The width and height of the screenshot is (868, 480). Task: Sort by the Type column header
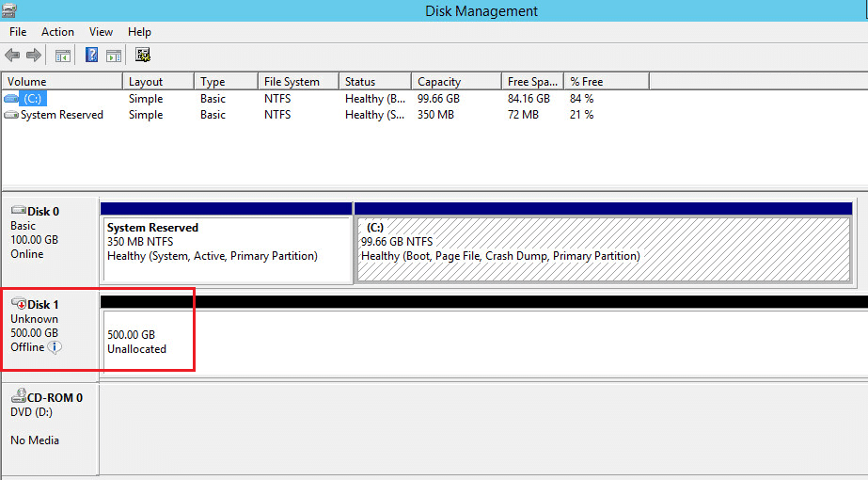click(x=227, y=82)
